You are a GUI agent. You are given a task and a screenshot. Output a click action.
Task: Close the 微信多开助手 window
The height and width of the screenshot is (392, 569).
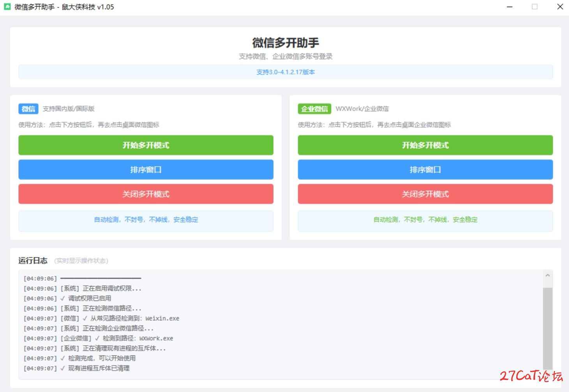pyautogui.click(x=560, y=7)
